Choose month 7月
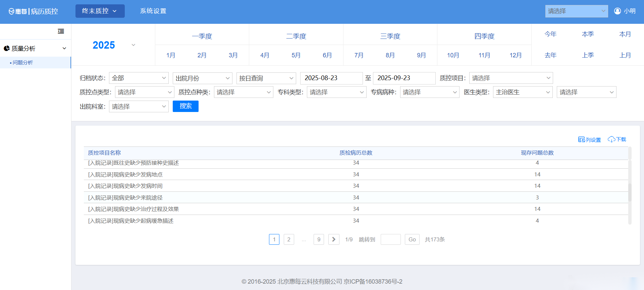The height and width of the screenshot is (290, 644). coord(359,55)
